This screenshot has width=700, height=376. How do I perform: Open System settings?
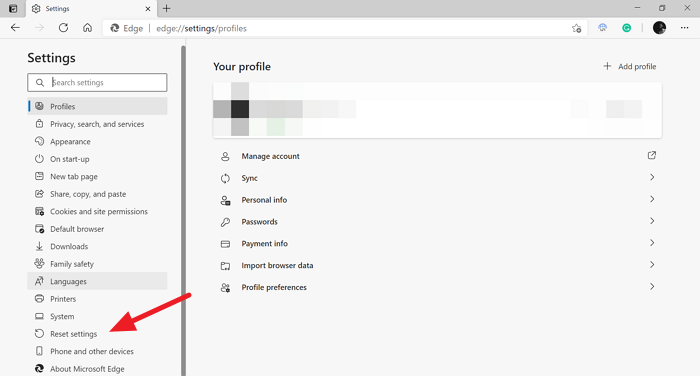[x=97, y=316]
